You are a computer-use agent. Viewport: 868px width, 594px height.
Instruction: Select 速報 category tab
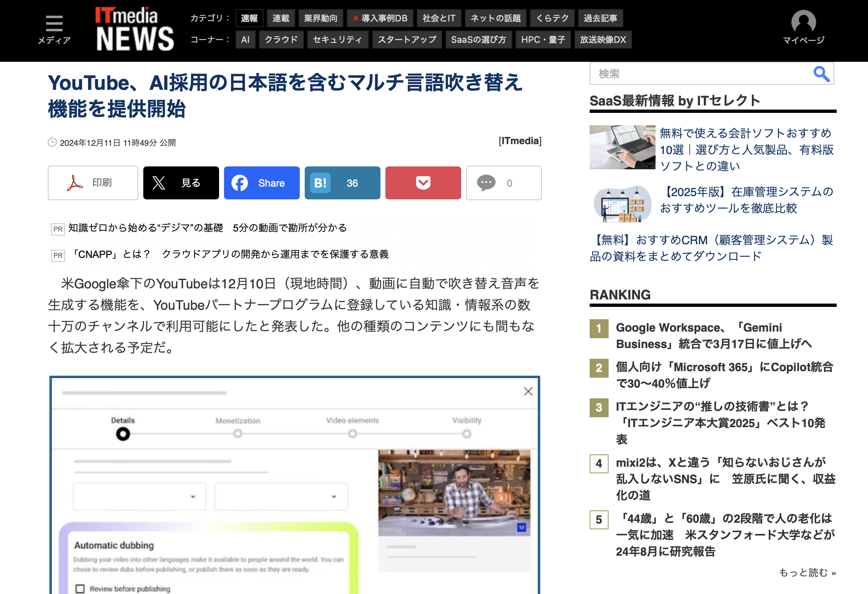click(x=250, y=18)
